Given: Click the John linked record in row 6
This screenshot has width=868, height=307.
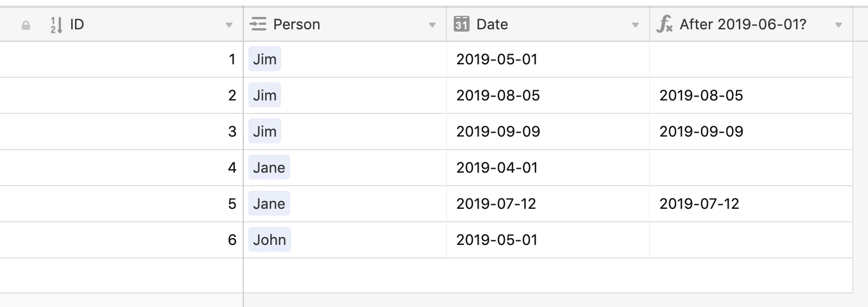Looking at the screenshot, I should [270, 240].
